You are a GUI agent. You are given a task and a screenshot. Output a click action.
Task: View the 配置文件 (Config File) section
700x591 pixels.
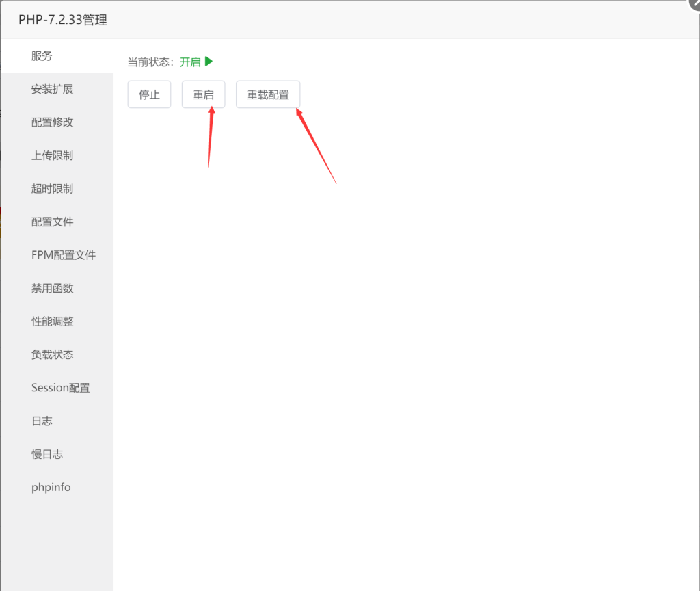53,222
